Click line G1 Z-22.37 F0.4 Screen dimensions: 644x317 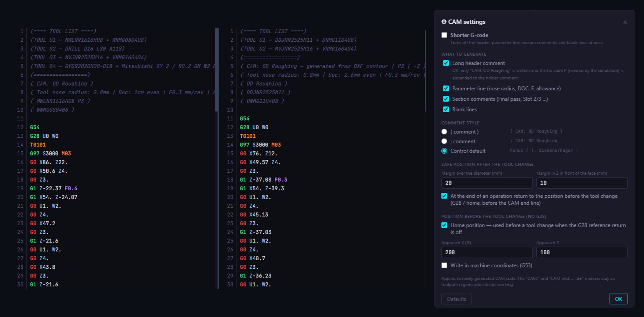54,188
